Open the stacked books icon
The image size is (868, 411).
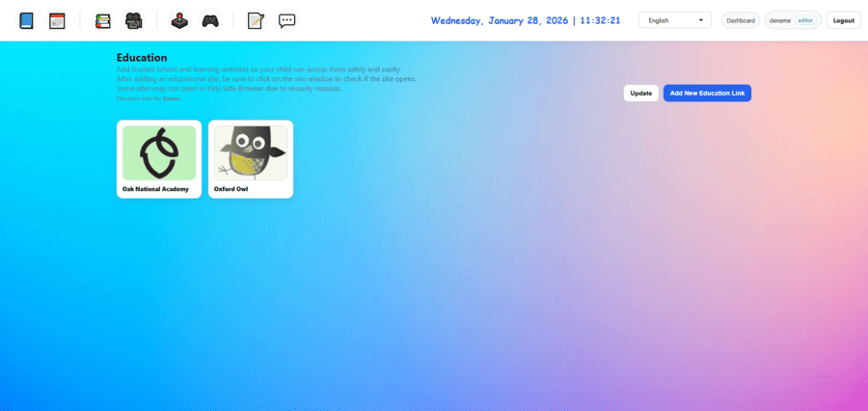point(102,21)
